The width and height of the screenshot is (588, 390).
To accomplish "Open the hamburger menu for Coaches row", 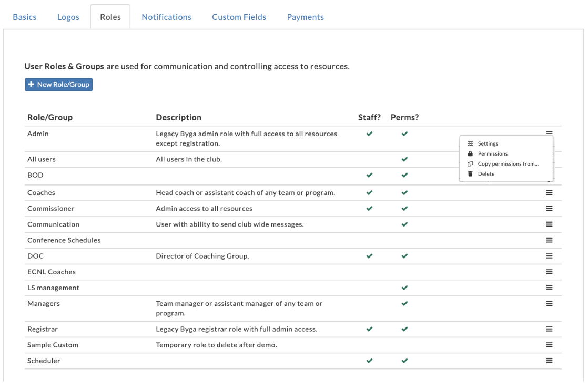I will coord(549,192).
